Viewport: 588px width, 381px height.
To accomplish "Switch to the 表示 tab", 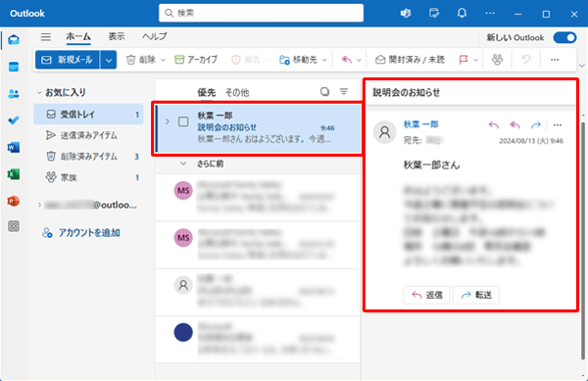I will 117,36.
